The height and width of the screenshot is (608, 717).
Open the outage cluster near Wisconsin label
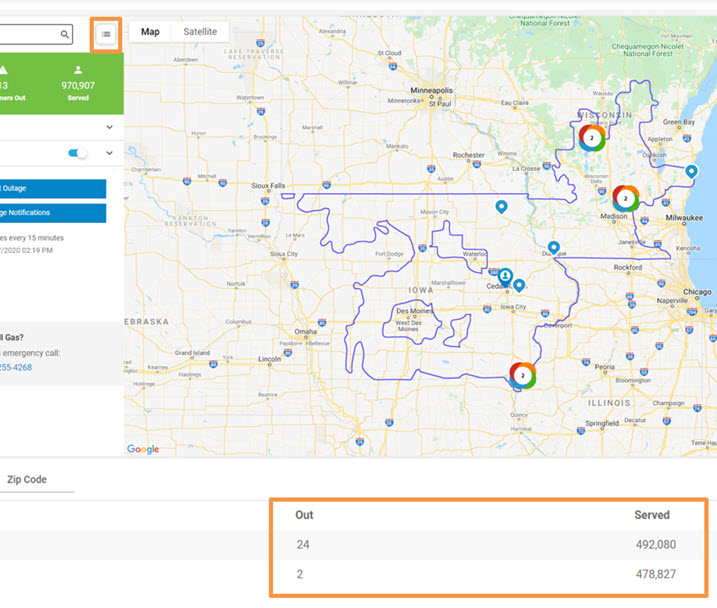tap(592, 138)
